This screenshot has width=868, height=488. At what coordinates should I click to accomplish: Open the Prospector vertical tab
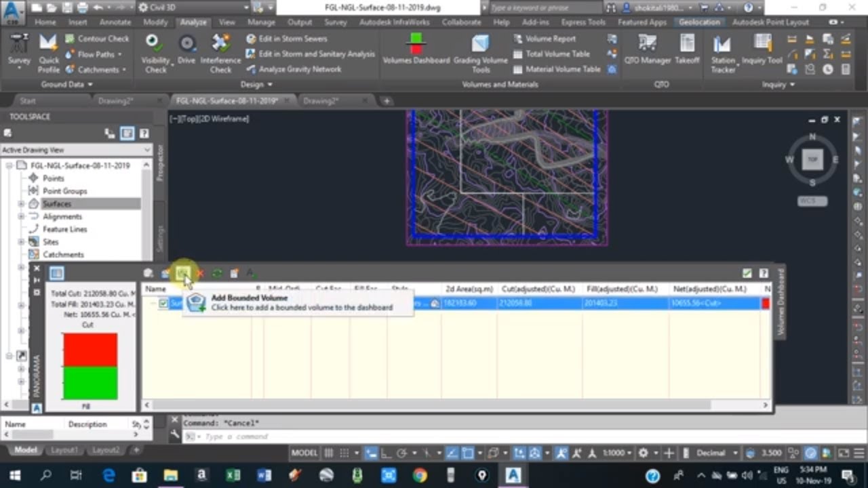click(x=160, y=163)
